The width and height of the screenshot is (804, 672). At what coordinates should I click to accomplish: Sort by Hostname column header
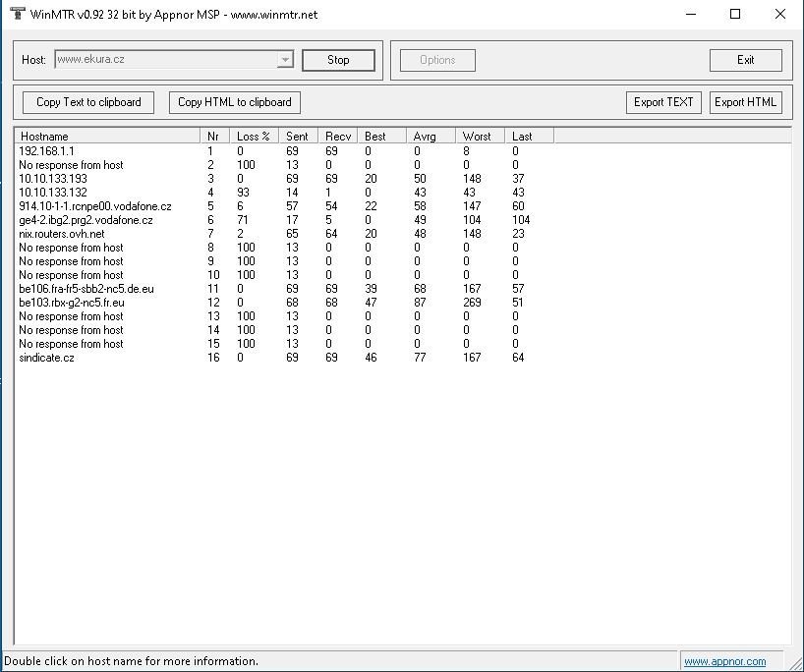tap(106, 136)
